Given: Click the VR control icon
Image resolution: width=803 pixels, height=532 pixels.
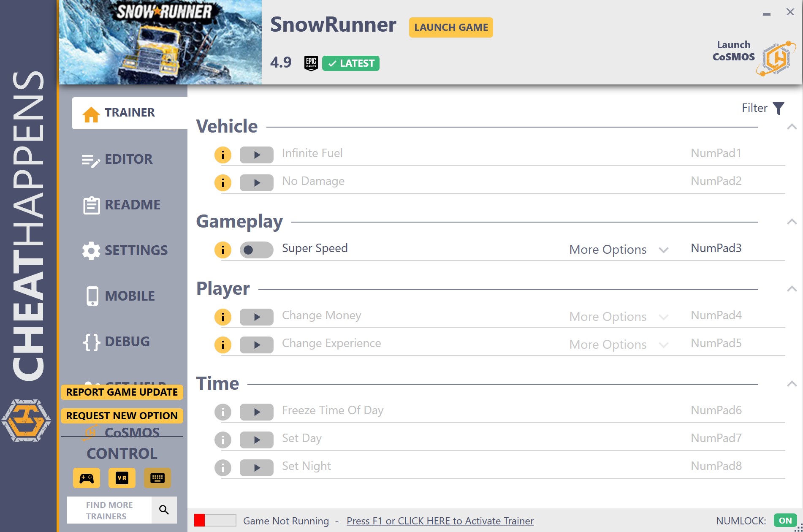Looking at the screenshot, I should click(122, 478).
